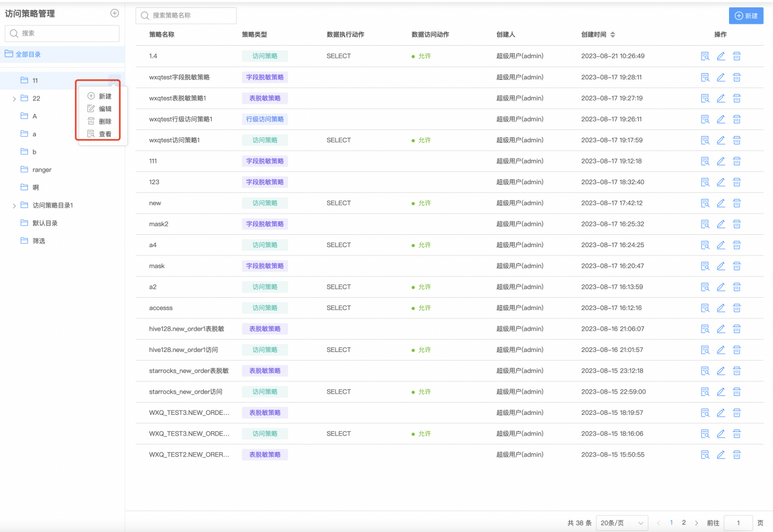The height and width of the screenshot is (532, 773).
Task: Choose 查看 in folder context menu
Action: (99, 134)
